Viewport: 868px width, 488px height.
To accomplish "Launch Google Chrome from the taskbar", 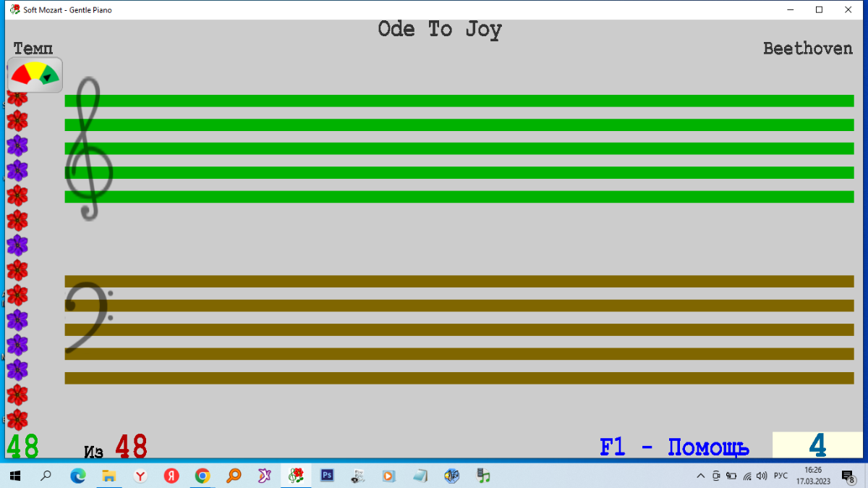I will tap(203, 476).
